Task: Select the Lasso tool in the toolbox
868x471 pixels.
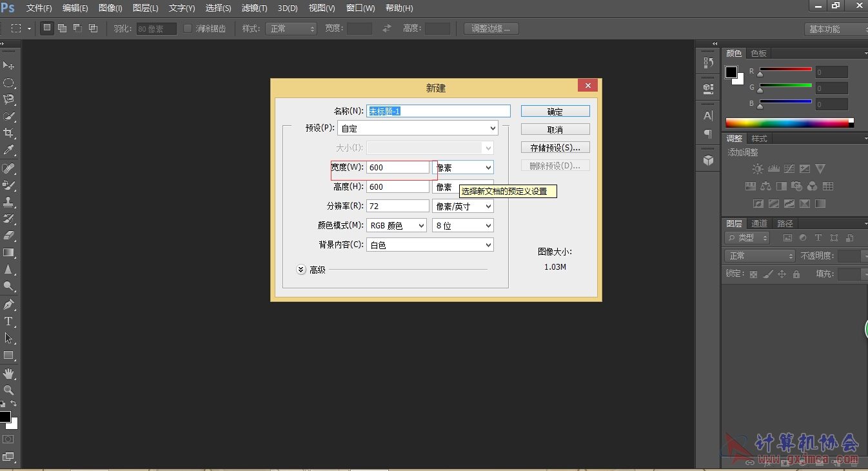Action: [x=9, y=99]
